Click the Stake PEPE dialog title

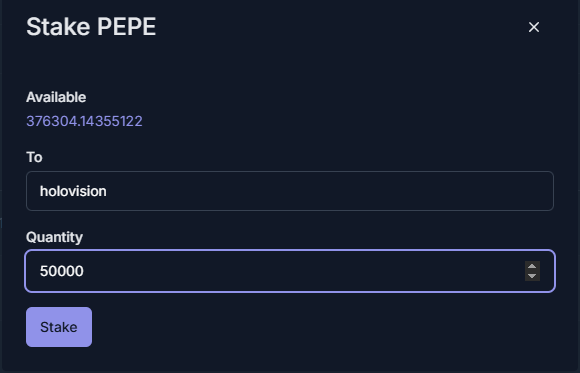point(91,27)
